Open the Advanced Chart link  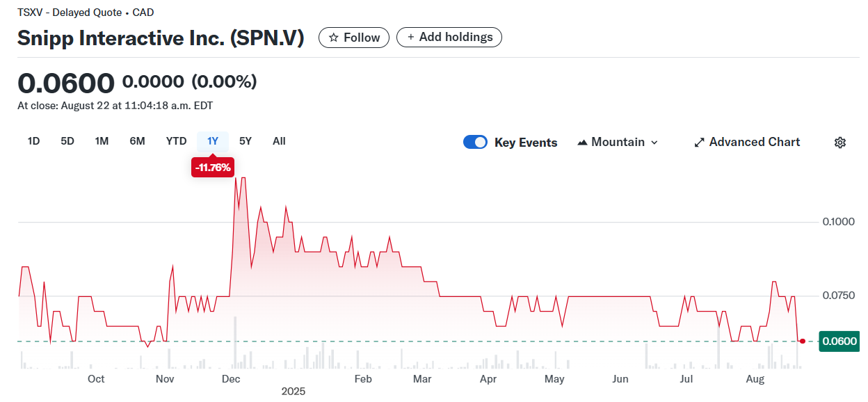[747, 142]
